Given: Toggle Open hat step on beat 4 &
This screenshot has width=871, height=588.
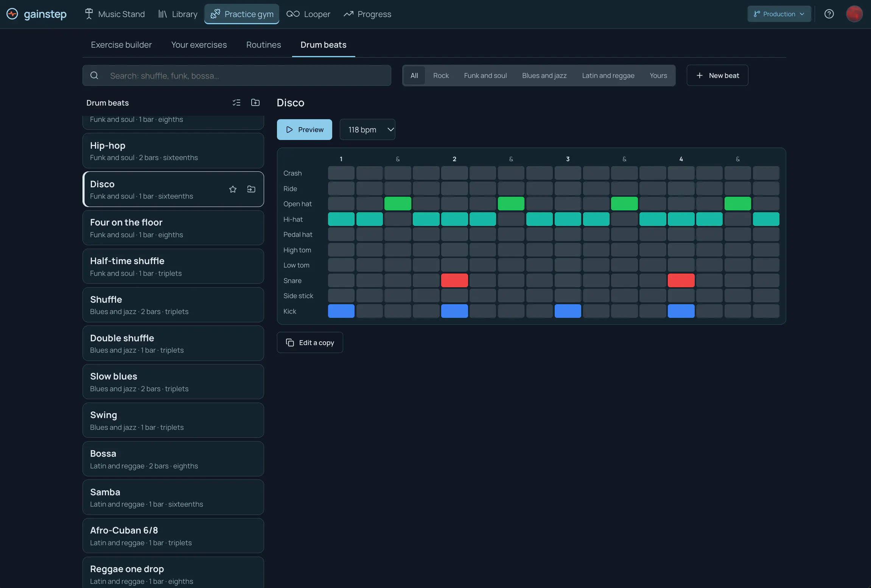Looking at the screenshot, I should click(x=738, y=204).
